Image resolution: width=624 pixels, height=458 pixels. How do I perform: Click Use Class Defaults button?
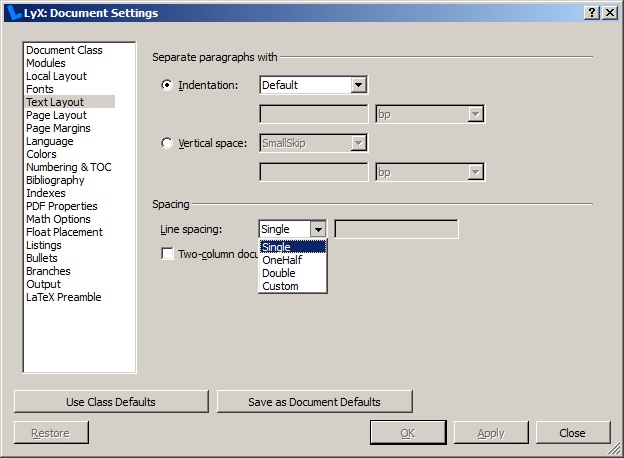coord(111,402)
